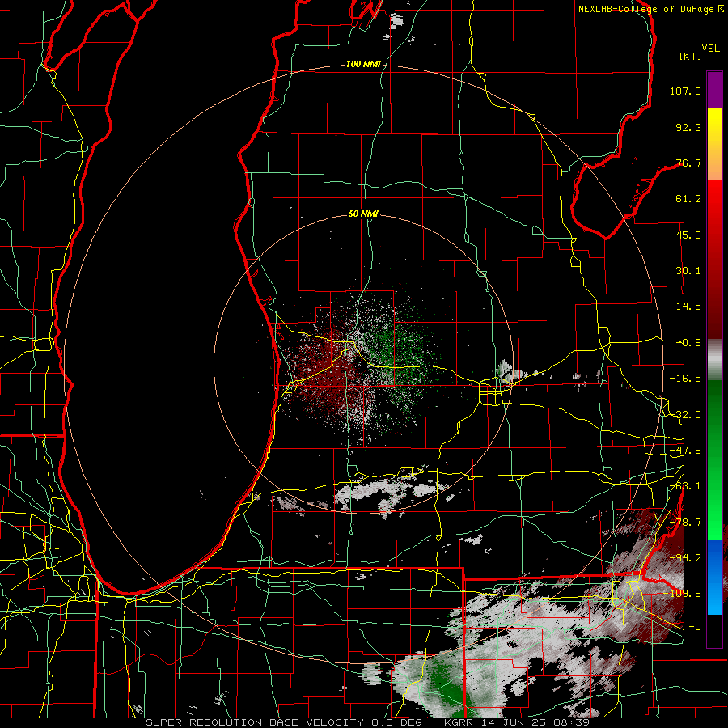Click the [KT] units label
Image resolution: width=728 pixels, height=728 pixels.
tap(690, 56)
